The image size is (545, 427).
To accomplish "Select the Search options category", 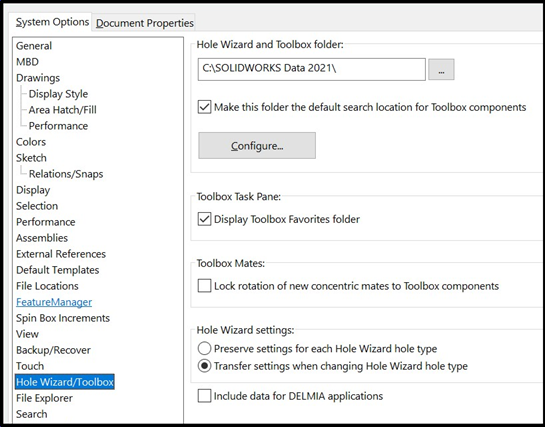I will [31, 414].
